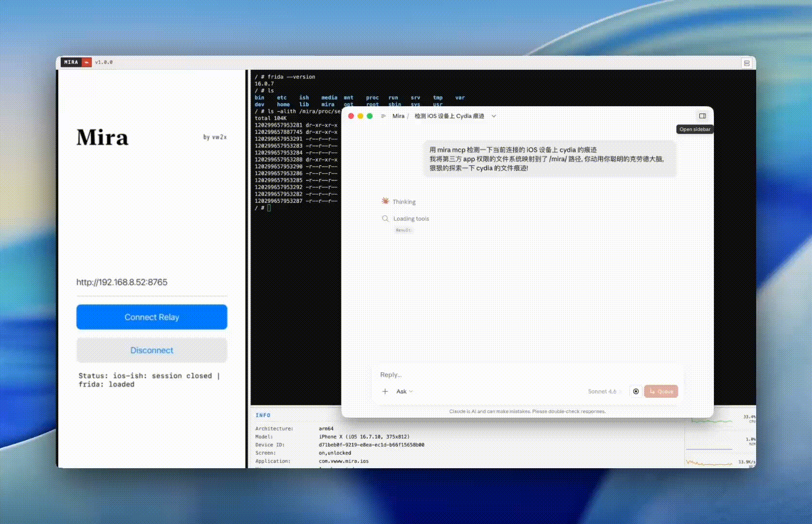Click the "by vw2x" author text

point(215,137)
